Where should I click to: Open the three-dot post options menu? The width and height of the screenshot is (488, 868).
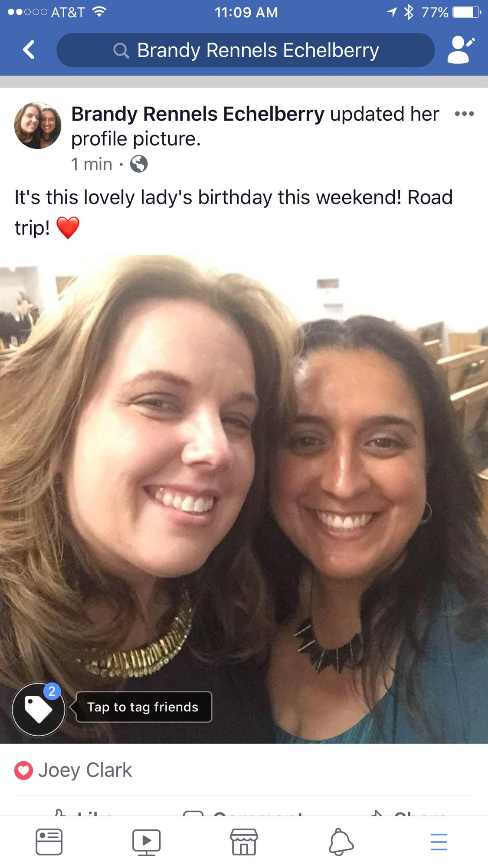point(464,114)
